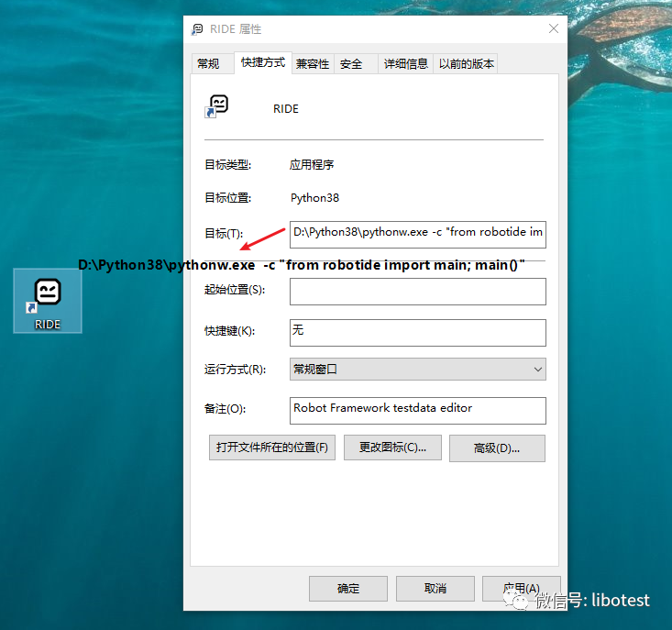Click the 应用程序 target type value
The image size is (672, 630).
[312, 164]
